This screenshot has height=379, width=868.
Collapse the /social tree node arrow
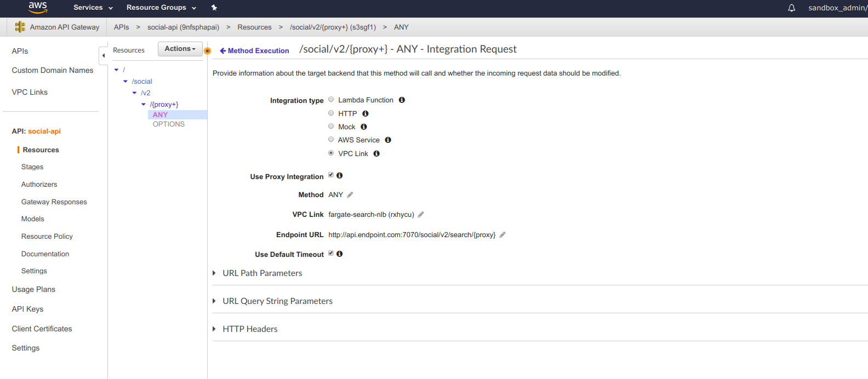125,82
